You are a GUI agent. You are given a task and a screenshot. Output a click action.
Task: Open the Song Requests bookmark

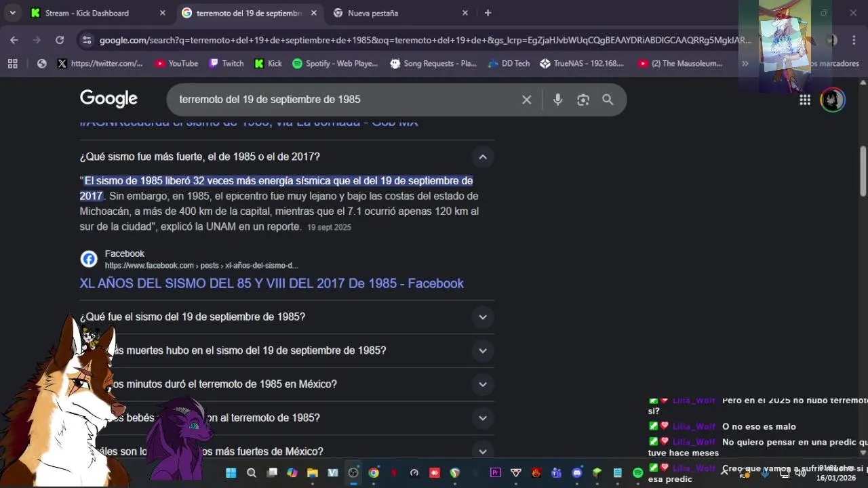pyautogui.click(x=433, y=63)
